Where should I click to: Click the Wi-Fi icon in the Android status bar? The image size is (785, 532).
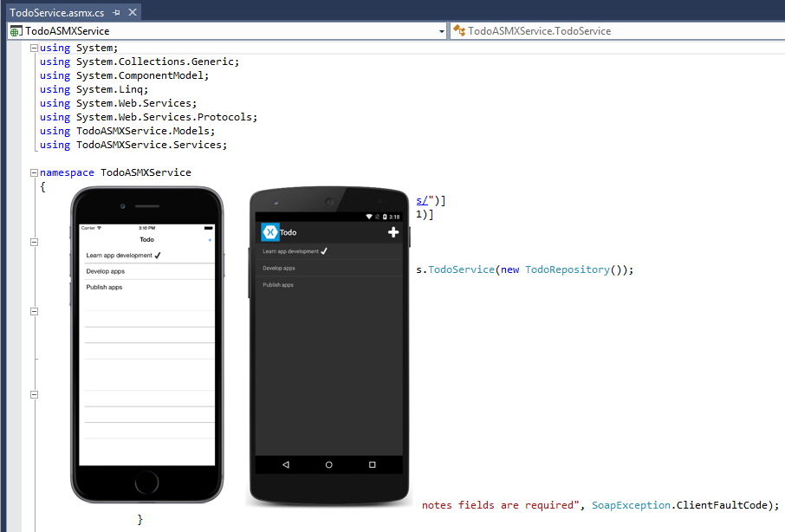369,216
